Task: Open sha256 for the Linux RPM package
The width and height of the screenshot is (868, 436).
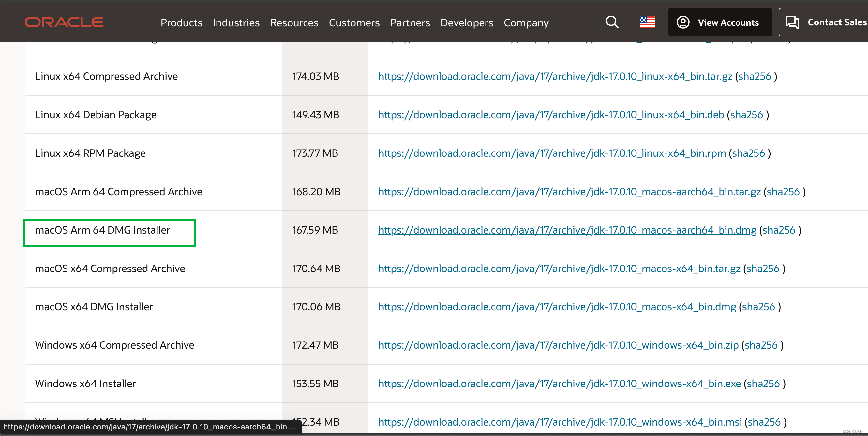Action: pyautogui.click(x=748, y=153)
